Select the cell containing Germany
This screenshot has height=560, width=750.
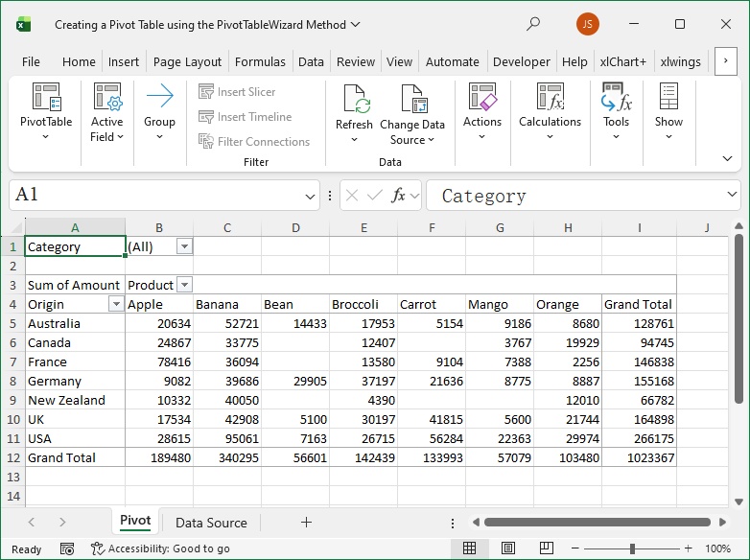coord(75,381)
